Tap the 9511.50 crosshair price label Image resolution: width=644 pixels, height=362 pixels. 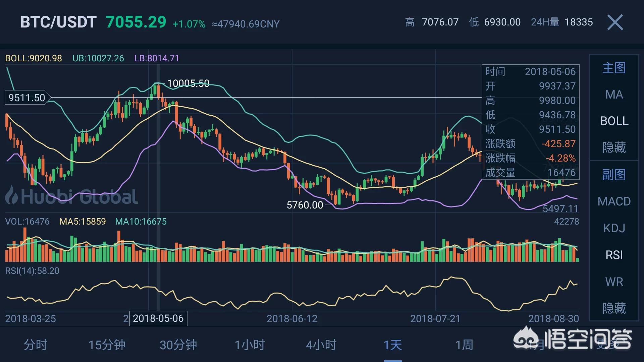click(x=27, y=98)
